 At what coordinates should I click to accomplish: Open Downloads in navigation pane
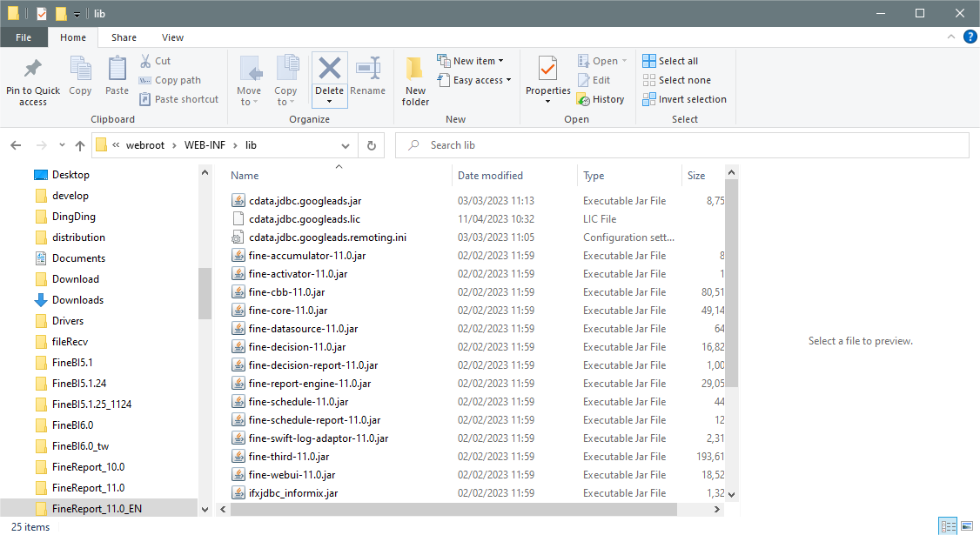77,300
